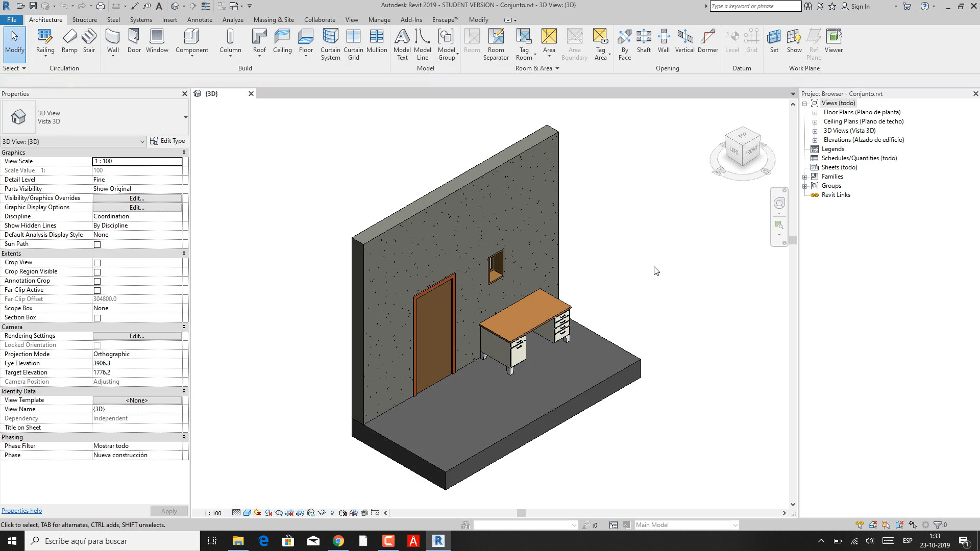Select the Ceiling tool
The height and width of the screenshot is (551, 980).
click(x=282, y=41)
